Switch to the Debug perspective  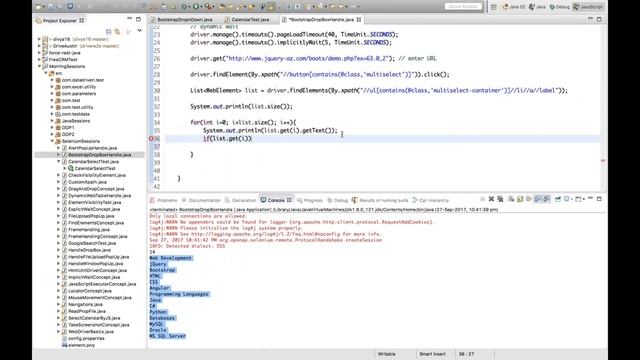(559, 7)
